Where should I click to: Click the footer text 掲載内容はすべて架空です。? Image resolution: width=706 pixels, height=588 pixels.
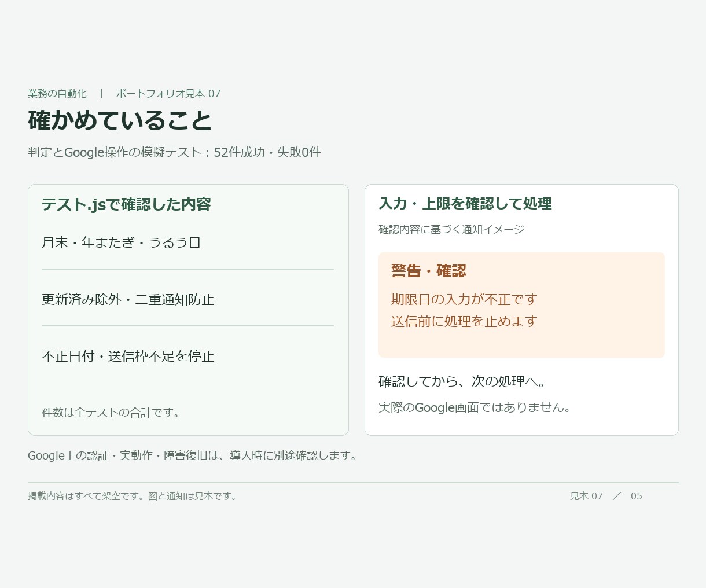(87, 496)
